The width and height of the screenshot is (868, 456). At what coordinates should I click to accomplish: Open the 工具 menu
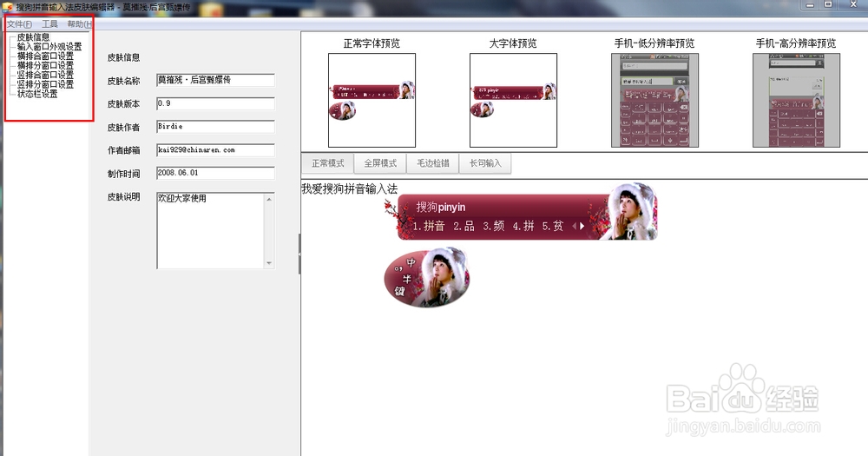tap(49, 23)
